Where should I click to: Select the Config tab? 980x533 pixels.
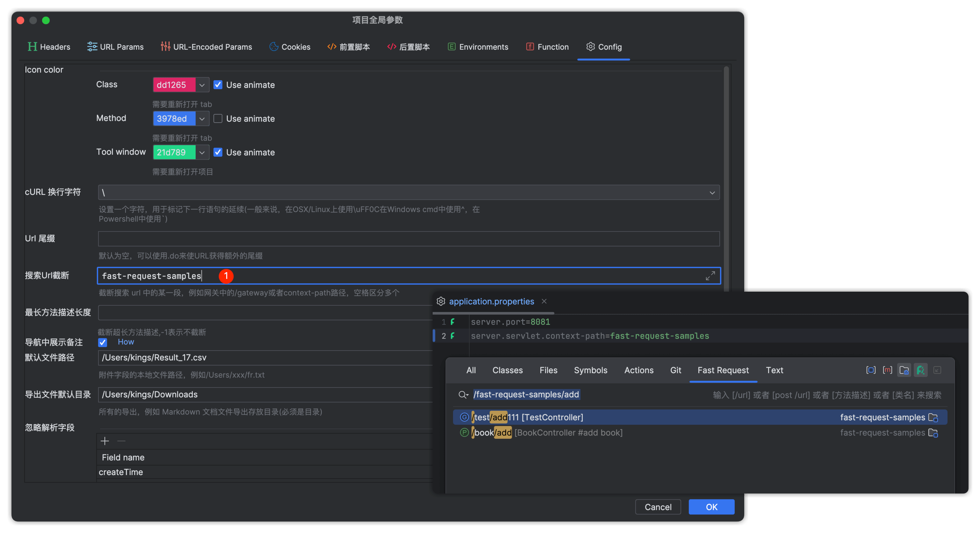[604, 47]
